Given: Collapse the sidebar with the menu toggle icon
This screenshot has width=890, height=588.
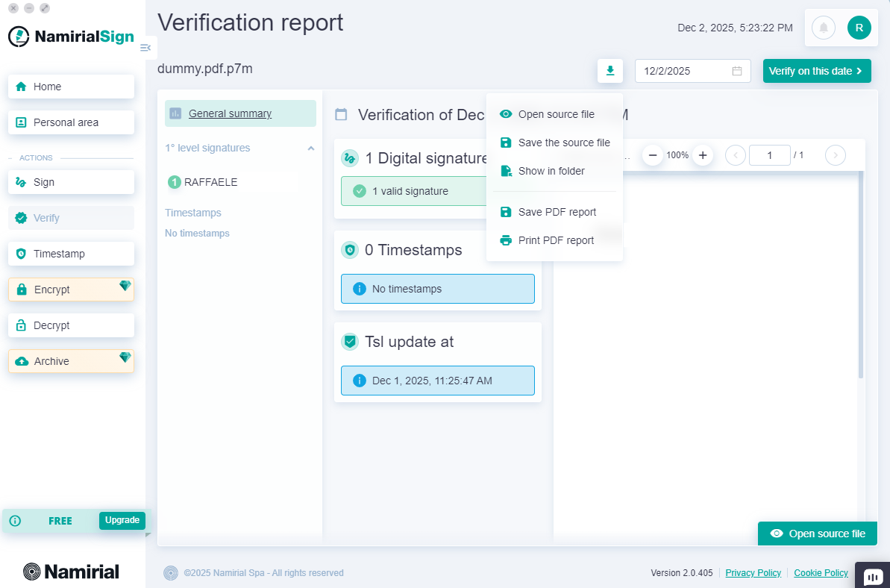Looking at the screenshot, I should (x=145, y=48).
